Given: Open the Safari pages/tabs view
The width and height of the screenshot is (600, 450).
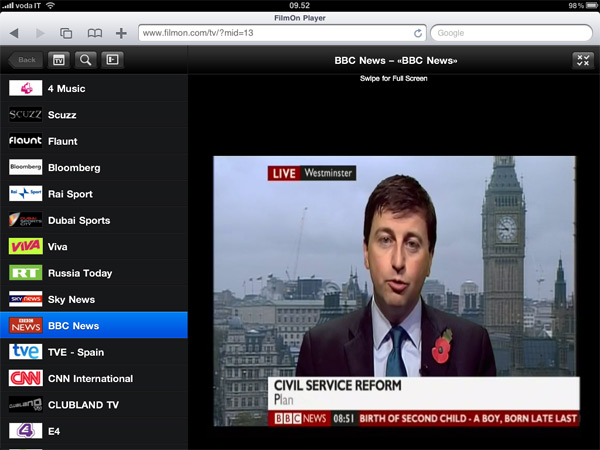Looking at the screenshot, I should click(x=66, y=33).
